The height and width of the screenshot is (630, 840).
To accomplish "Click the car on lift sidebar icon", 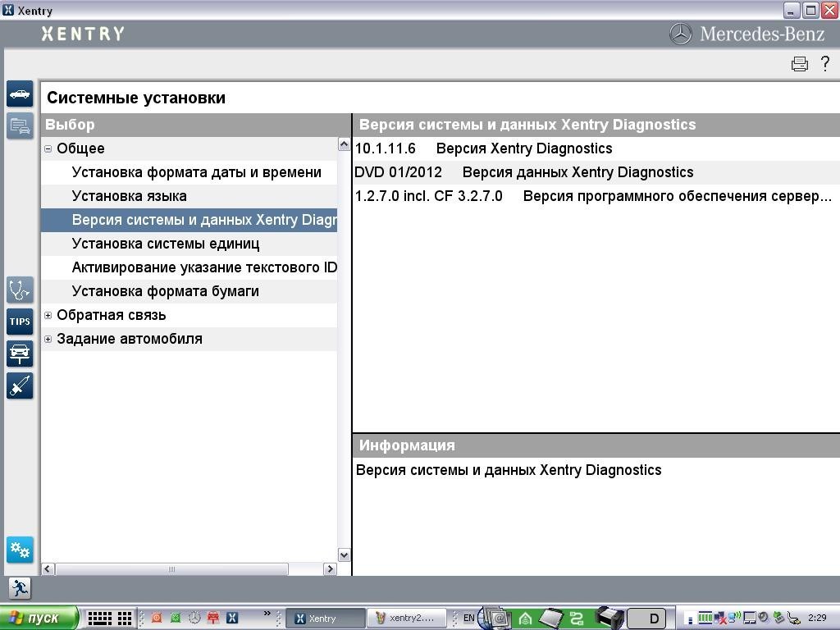I will pos(20,354).
